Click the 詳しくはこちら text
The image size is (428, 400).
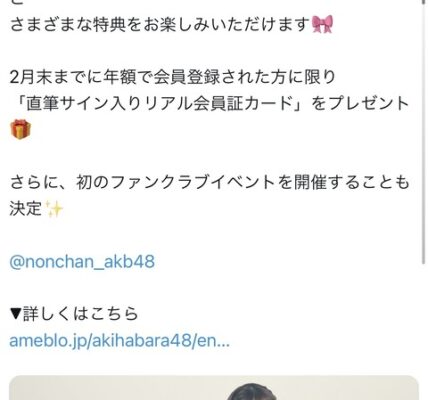click(80, 314)
